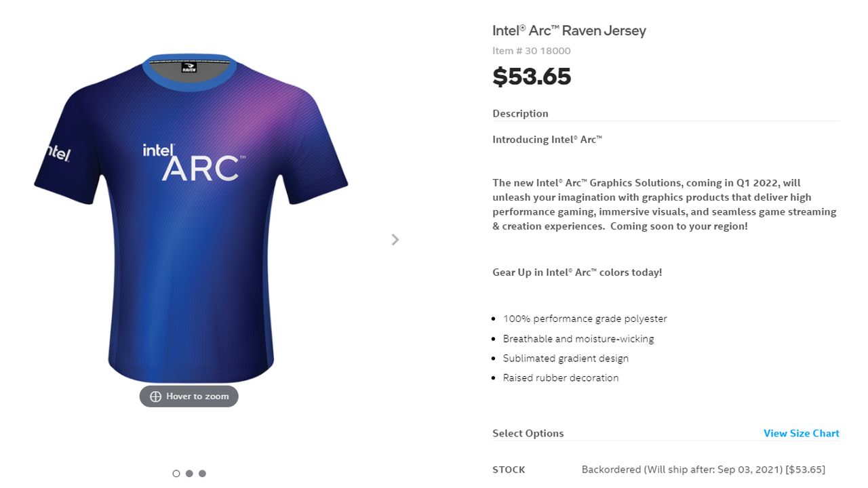Click the Intel ARC logo on jersey chest

(193, 163)
